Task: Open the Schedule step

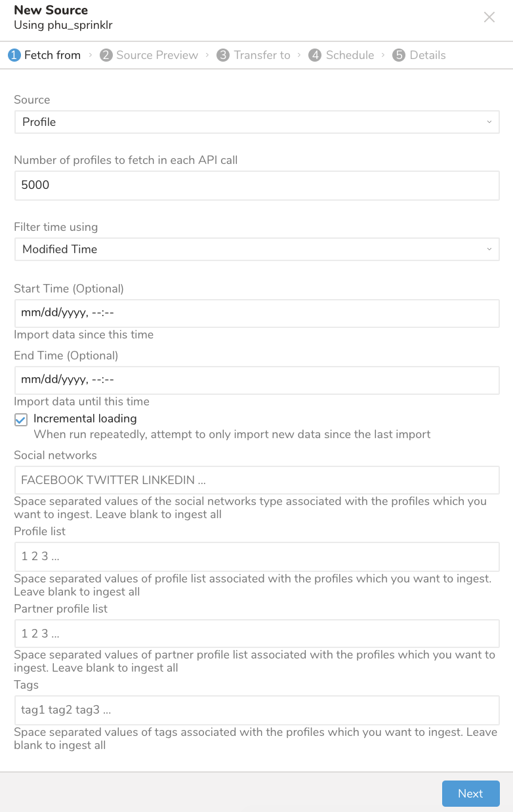Action: point(350,55)
